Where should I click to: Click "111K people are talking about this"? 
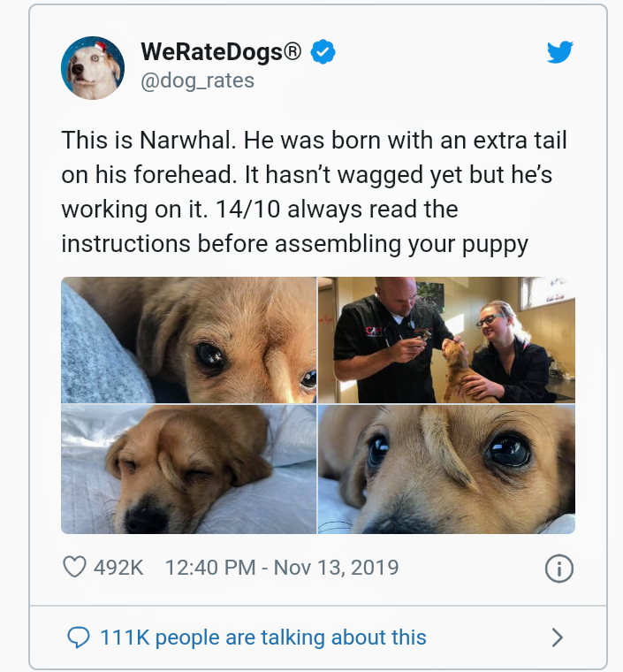pyautogui.click(x=263, y=637)
